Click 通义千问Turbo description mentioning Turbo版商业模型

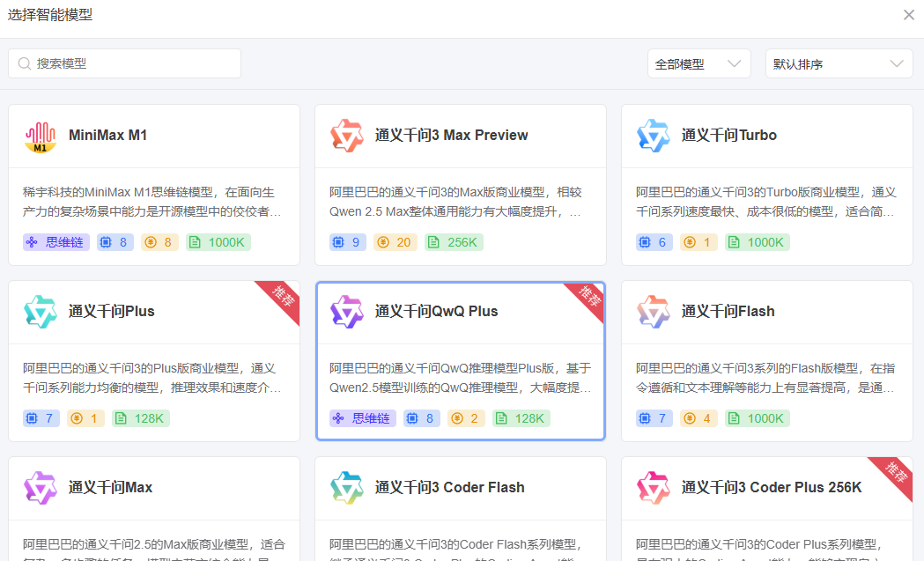point(765,202)
